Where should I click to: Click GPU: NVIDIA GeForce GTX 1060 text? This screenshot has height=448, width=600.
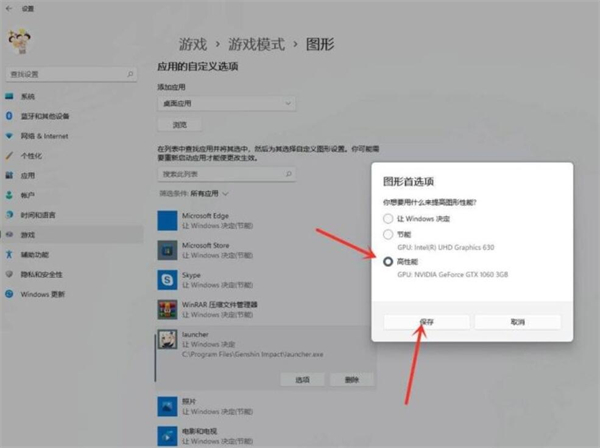pos(453,274)
